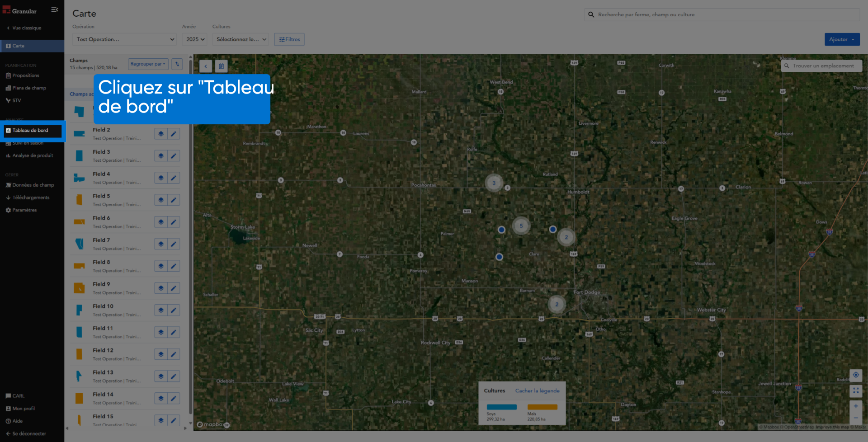Open the Année 2025 dropdown
The image size is (868, 442).
(x=195, y=39)
